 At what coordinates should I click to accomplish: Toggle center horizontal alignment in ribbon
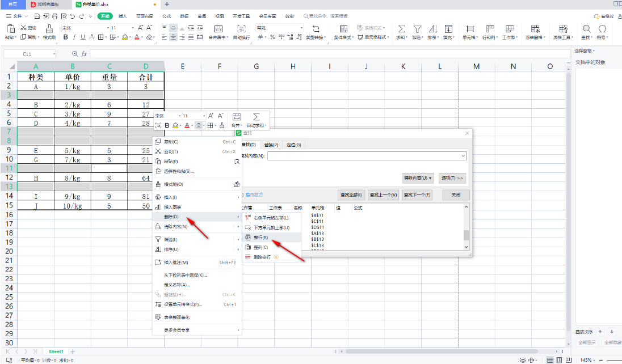tap(173, 37)
